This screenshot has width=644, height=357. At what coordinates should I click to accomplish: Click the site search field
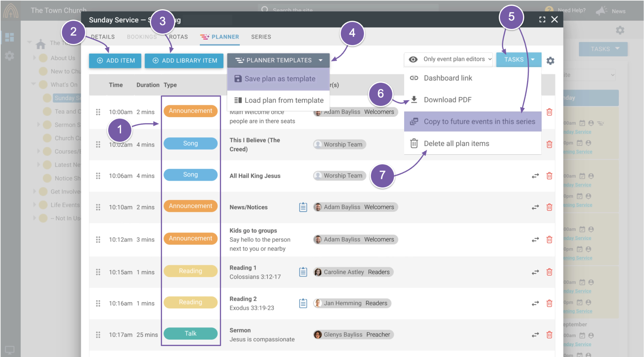[348, 10]
